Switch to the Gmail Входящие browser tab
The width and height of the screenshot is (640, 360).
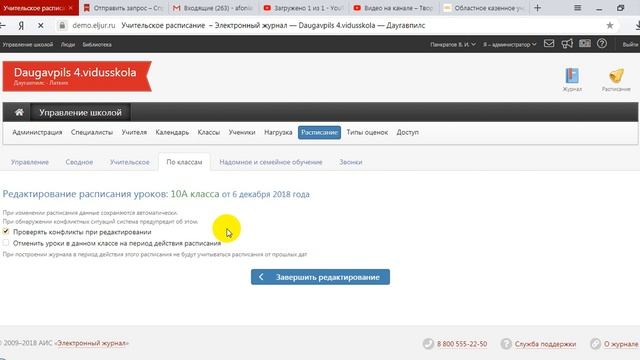213,8
